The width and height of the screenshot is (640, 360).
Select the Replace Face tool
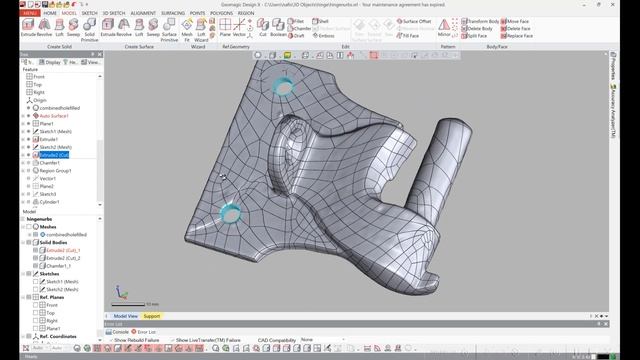click(517, 36)
